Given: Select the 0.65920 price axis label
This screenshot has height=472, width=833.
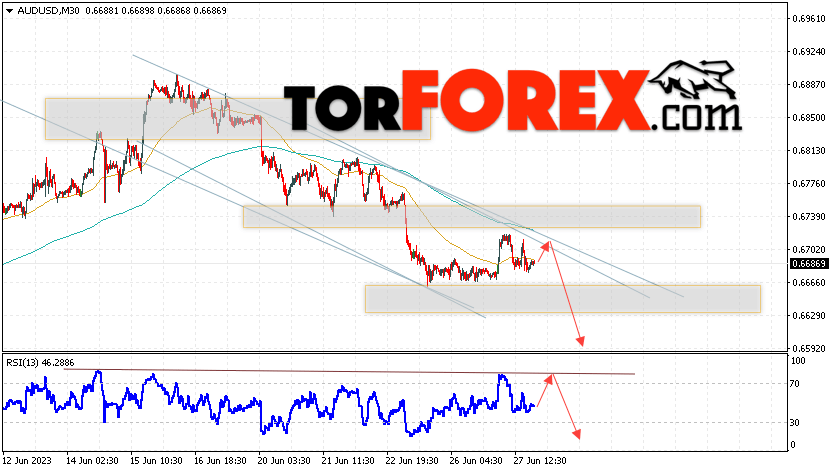Looking at the screenshot, I should pos(809,348).
